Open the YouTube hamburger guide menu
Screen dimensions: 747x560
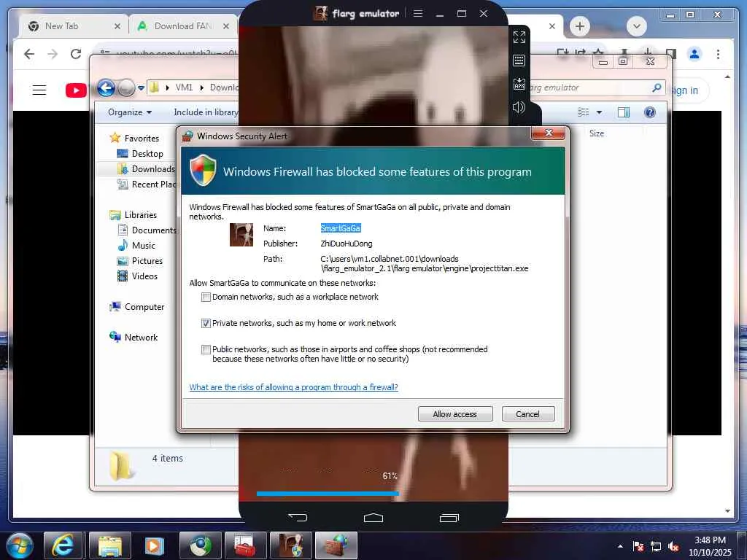39,90
